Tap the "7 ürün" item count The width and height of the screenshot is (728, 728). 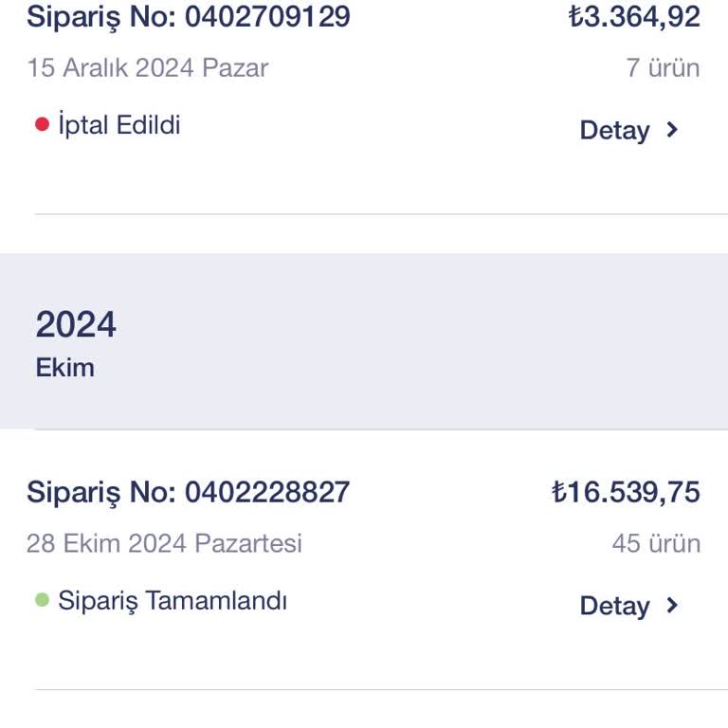coord(663,68)
